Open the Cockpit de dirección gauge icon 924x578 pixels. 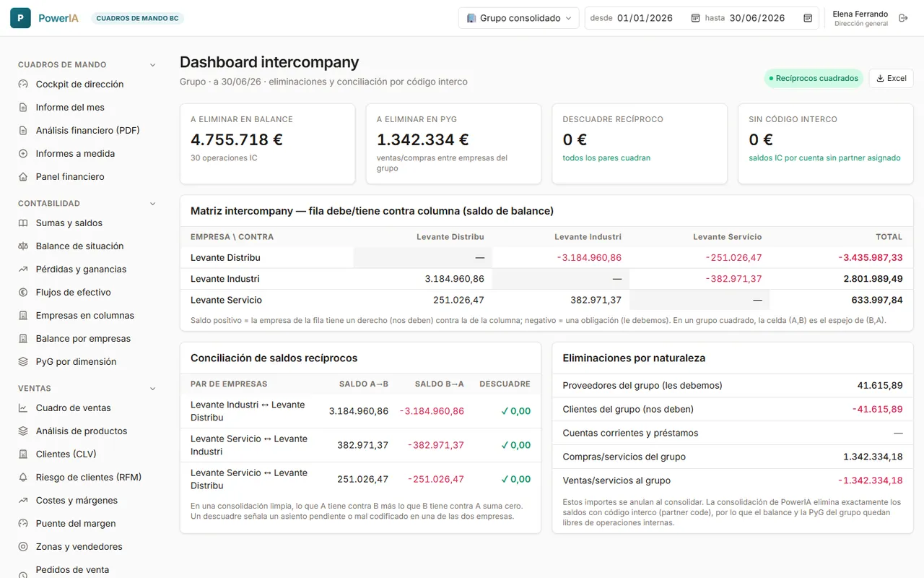[x=23, y=85]
